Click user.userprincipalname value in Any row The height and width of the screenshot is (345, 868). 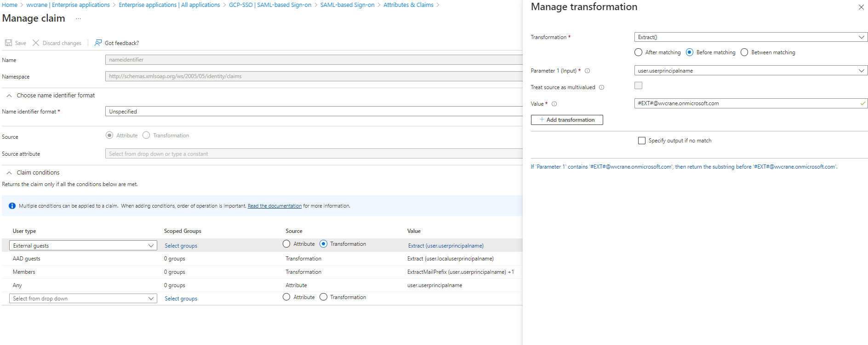[434, 285]
